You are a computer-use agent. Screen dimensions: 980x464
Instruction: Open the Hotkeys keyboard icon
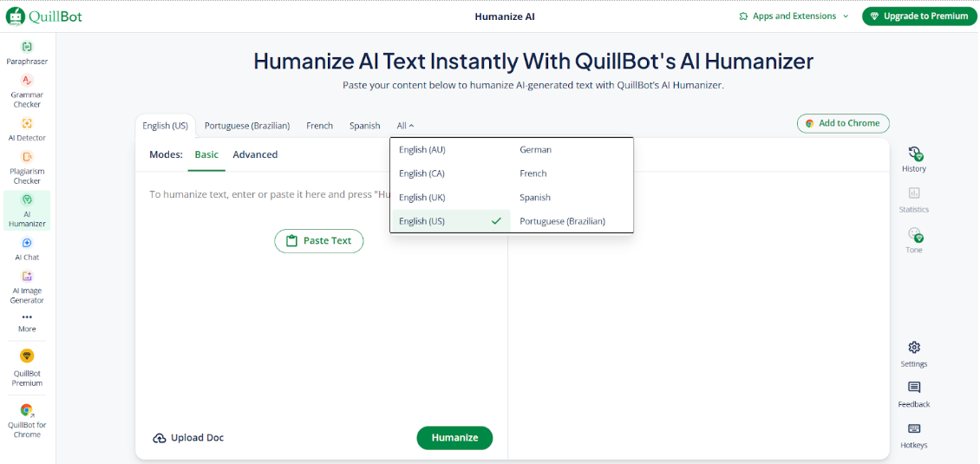(914, 429)
